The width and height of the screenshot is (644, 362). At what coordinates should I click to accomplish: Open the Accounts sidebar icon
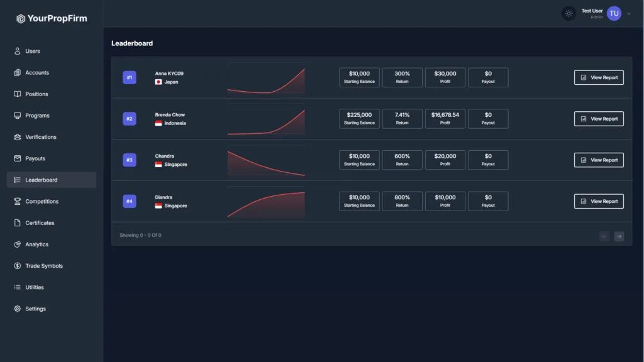point(17,73)
